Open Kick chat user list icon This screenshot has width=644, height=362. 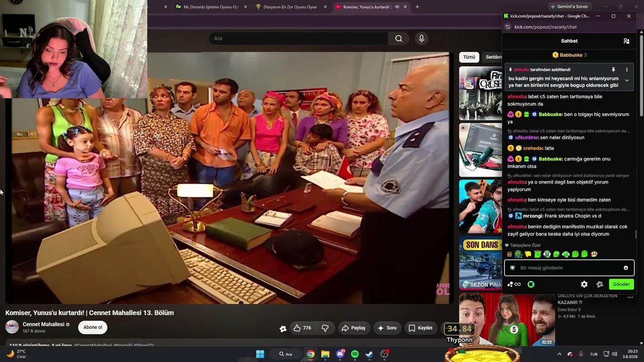tap(626, 41)
